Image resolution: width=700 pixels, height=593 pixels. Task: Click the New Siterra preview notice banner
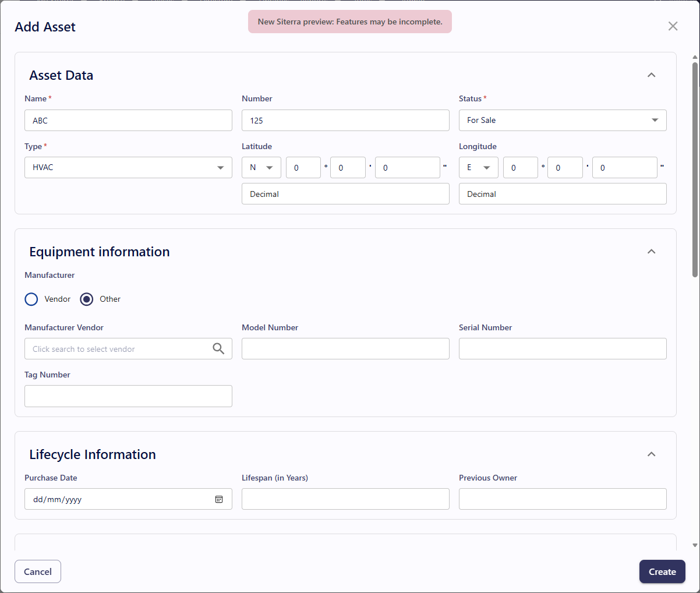click(350, 22)
